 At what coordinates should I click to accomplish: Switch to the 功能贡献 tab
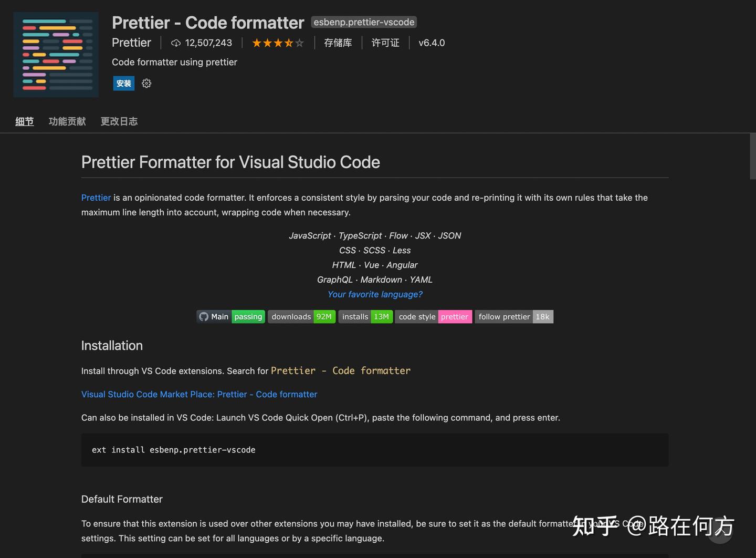(x=67, y=121)
